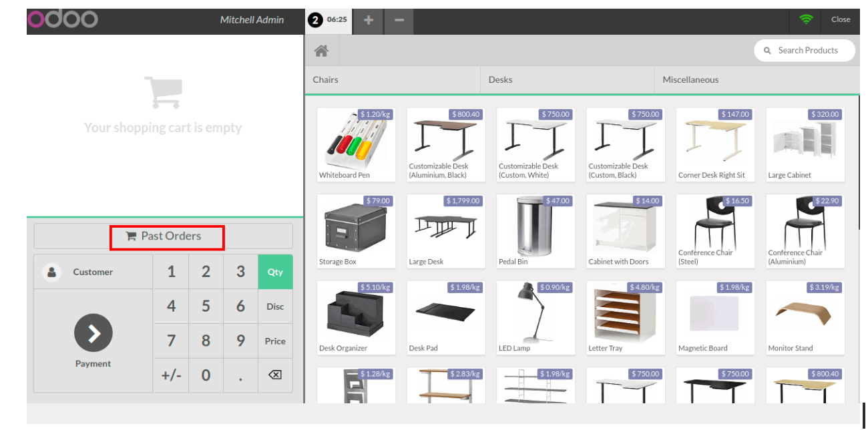Switch numpad to Disc mode
868x430 pixels.
pyautogui.click(x=275, y=306)
